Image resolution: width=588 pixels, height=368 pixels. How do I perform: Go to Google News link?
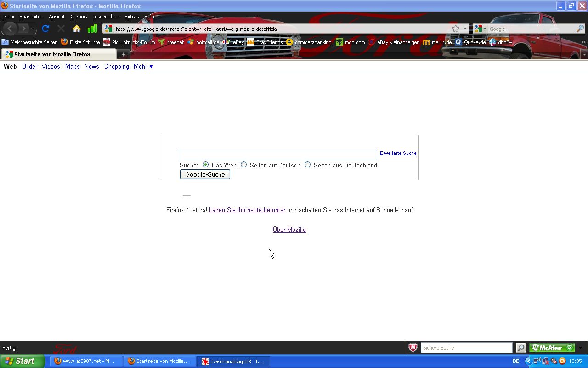tap(92, 66)
